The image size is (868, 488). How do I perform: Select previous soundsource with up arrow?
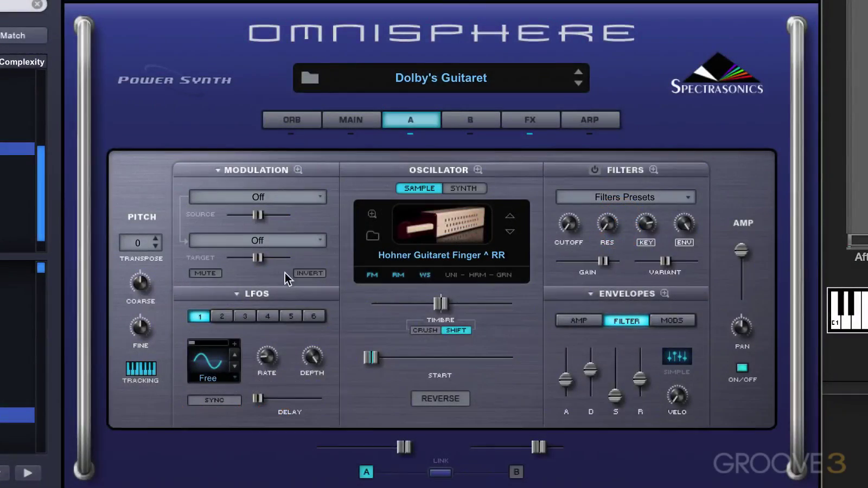510,216
